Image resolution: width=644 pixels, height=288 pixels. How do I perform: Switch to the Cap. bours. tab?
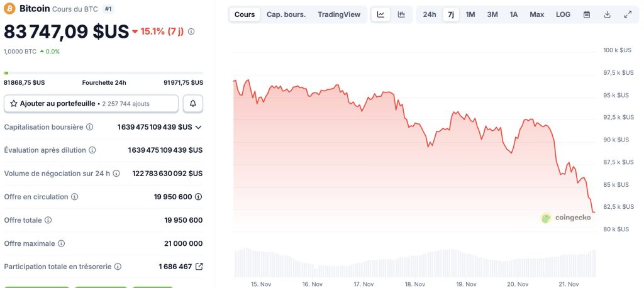click(x=286, y=14)
